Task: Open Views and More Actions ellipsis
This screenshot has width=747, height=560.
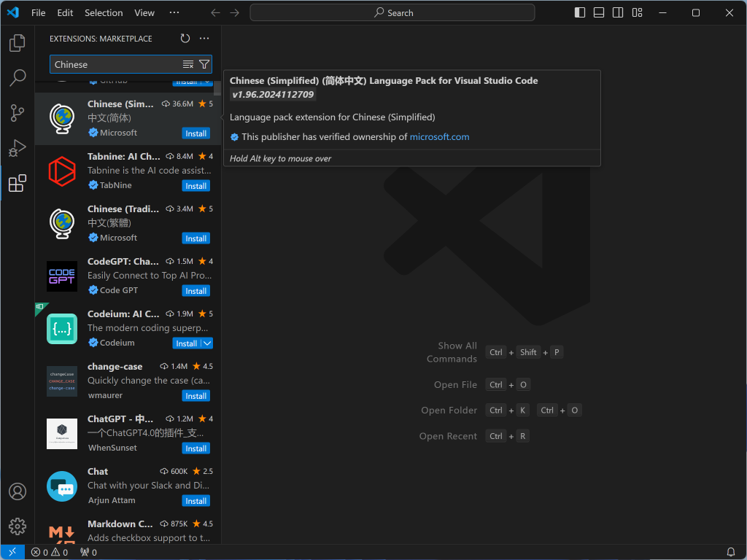Action: coord(204,39)
